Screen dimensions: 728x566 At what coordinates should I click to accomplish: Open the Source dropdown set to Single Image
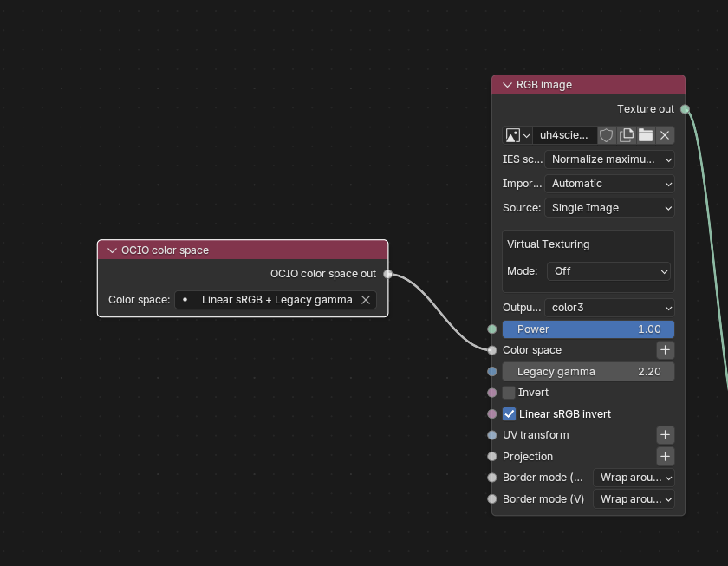pyautogui.click(x=609, y=208)
